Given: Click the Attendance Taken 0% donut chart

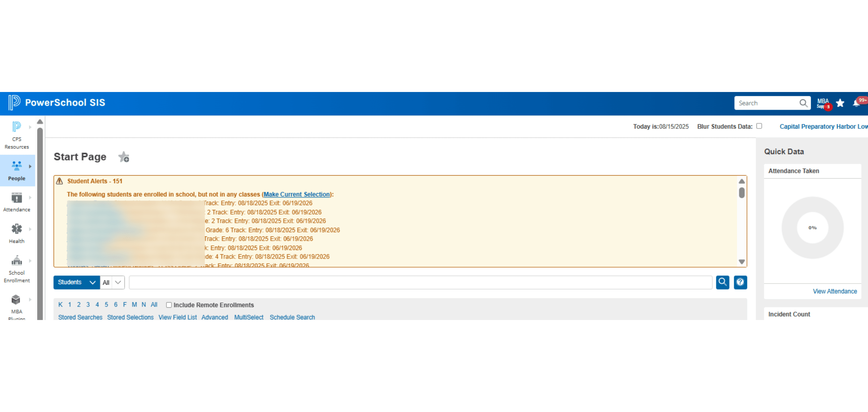Looking at the screenshot, I should 813,228.
